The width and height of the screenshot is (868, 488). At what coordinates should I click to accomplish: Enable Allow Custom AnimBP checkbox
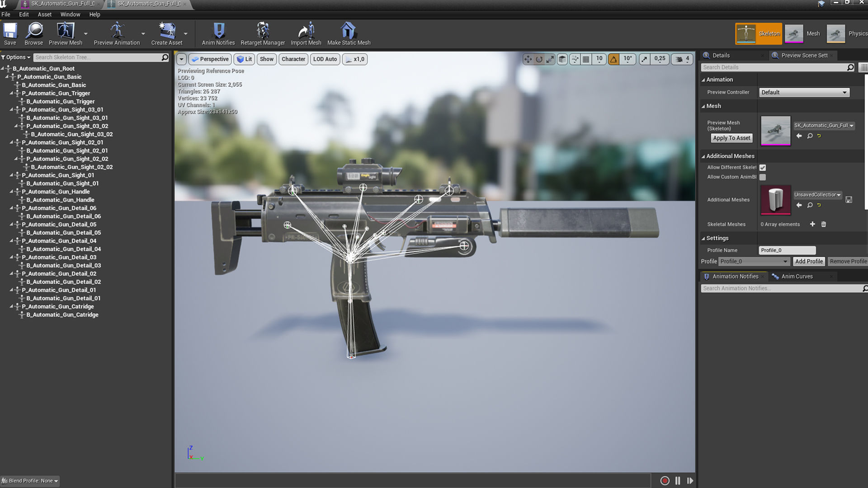tap(763, 177)
